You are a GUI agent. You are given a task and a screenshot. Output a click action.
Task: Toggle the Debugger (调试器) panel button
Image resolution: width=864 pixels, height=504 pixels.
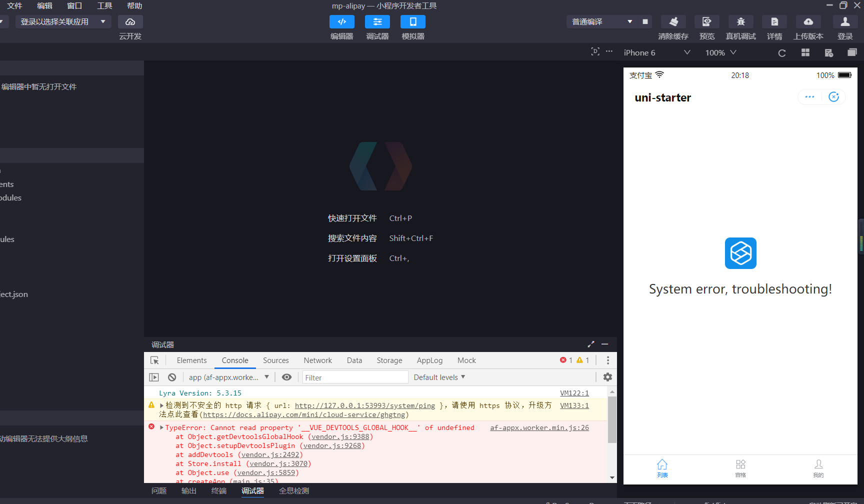click(x=377, y=22)
